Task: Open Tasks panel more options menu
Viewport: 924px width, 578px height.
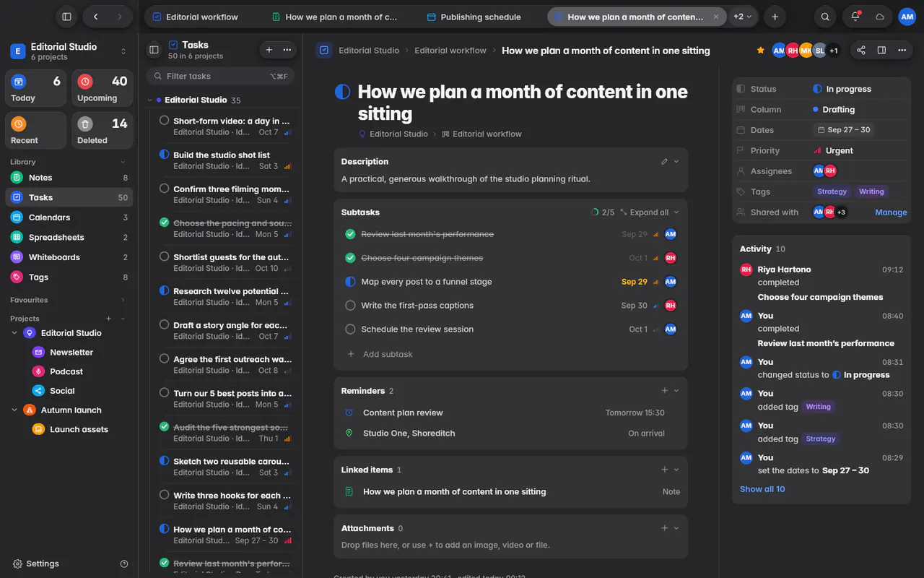Action: (x=287, y=50)
